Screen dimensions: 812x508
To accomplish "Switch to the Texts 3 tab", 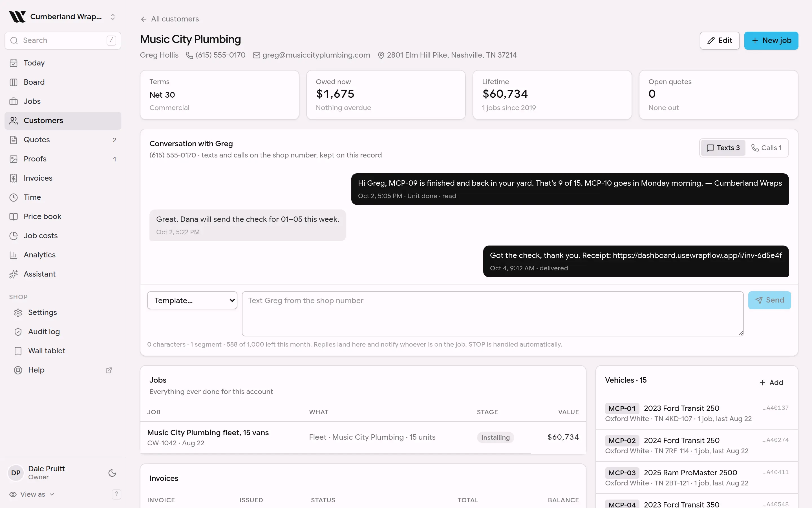I will click(x=723, y=148).
